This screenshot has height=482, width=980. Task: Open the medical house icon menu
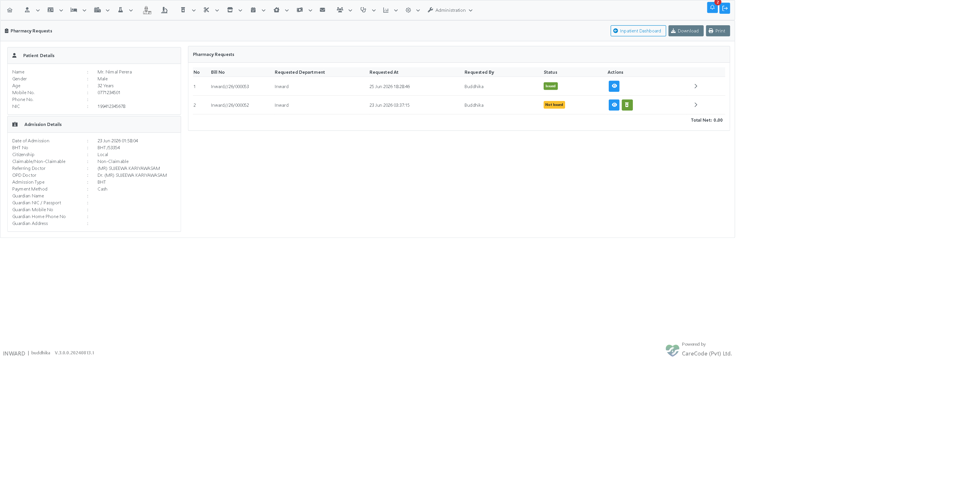277,10
